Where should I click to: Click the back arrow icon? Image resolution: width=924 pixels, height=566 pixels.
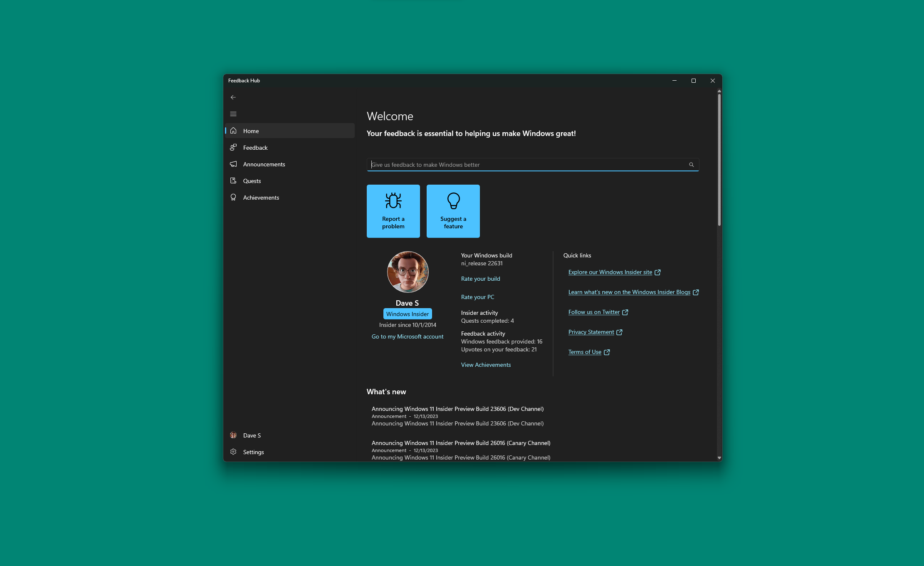click(x=233, y=97)
